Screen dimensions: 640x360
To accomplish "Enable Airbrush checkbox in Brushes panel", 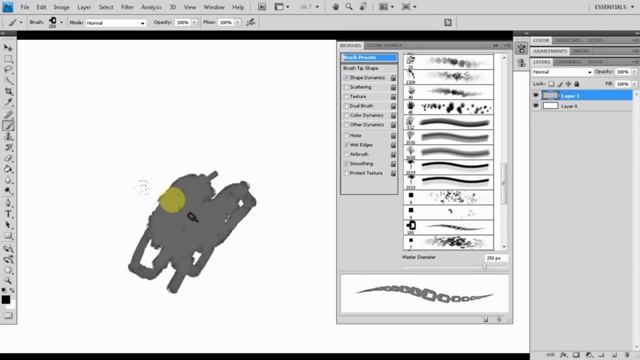I will coord(346,154).
